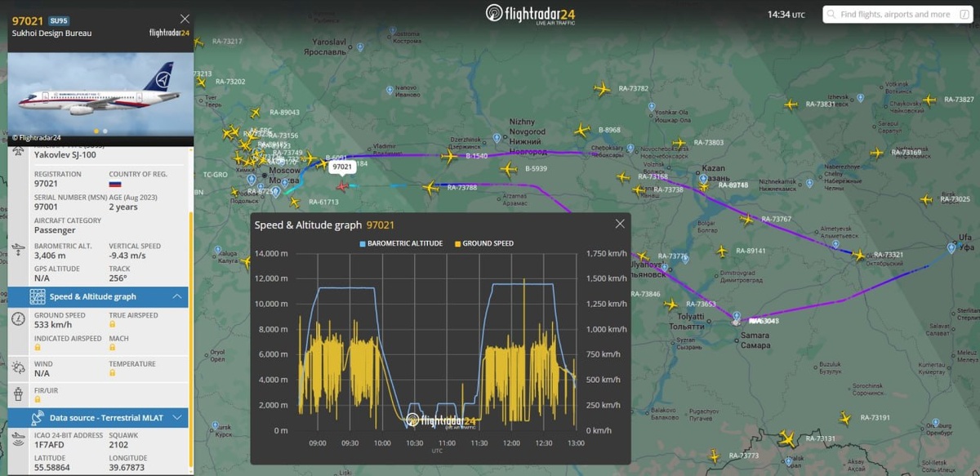Click the Yakovlev SJ-100 aircraft type text
This screenshot has width=980, height=476.
(x=66, y=153)
